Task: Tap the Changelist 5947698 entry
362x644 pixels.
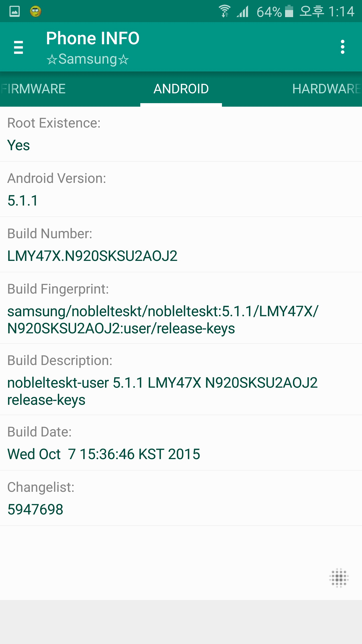Action: [x=181, y=498]
